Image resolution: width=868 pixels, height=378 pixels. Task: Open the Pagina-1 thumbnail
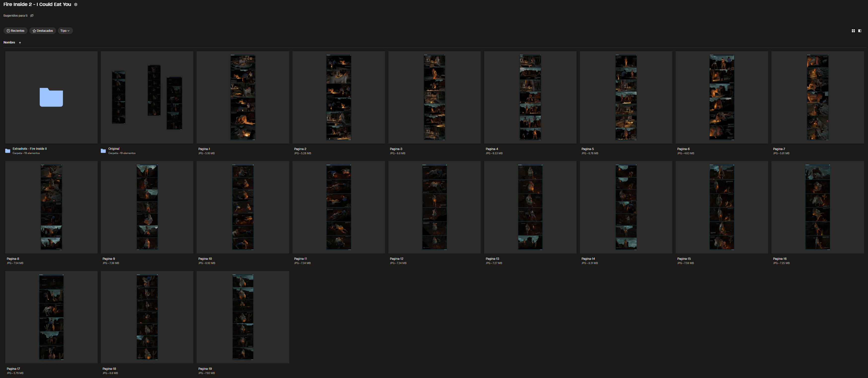pos(243,97)
